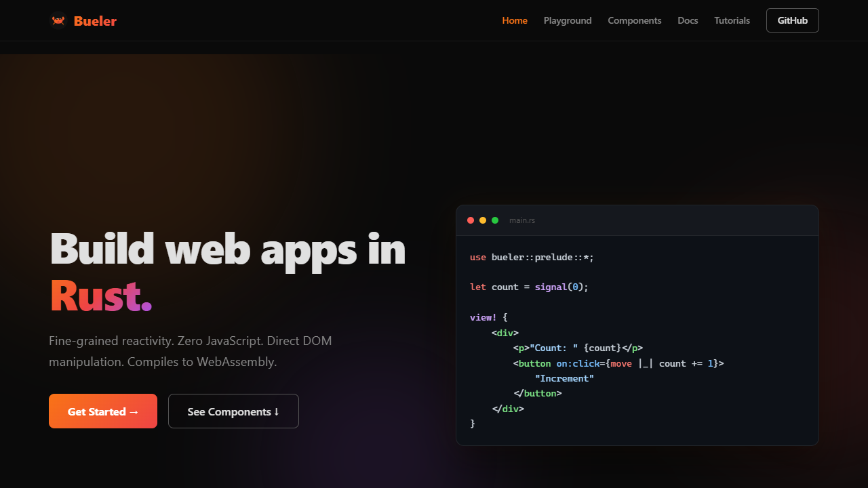868x488 pixels.
Task: Click the 'use bueler::prelude::*;' code line
Action: click(x=532, y=258)
